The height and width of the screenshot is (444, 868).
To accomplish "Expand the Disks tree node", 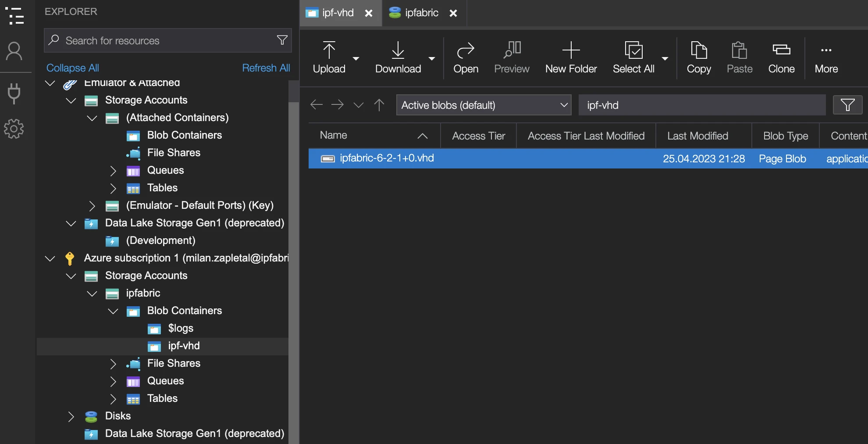I will point(71,416).
